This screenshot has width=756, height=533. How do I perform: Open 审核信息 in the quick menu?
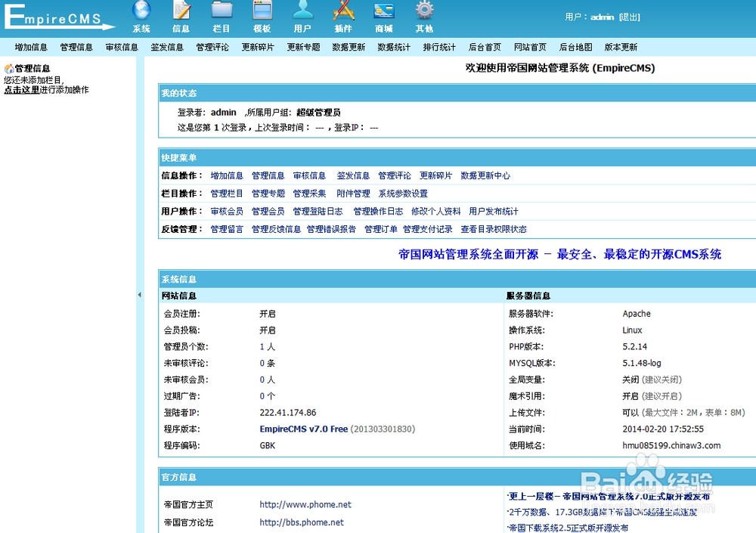point(309,175)
